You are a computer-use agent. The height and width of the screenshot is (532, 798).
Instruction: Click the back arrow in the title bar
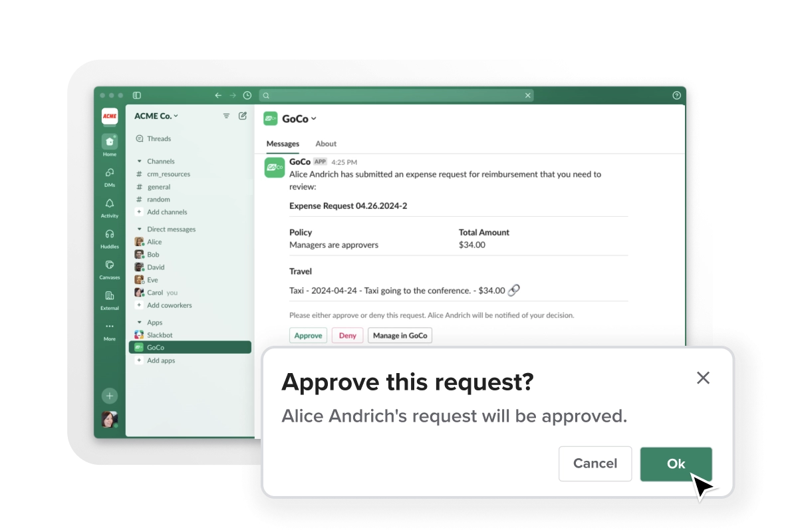pyautogui.click(x=218, y=96)
